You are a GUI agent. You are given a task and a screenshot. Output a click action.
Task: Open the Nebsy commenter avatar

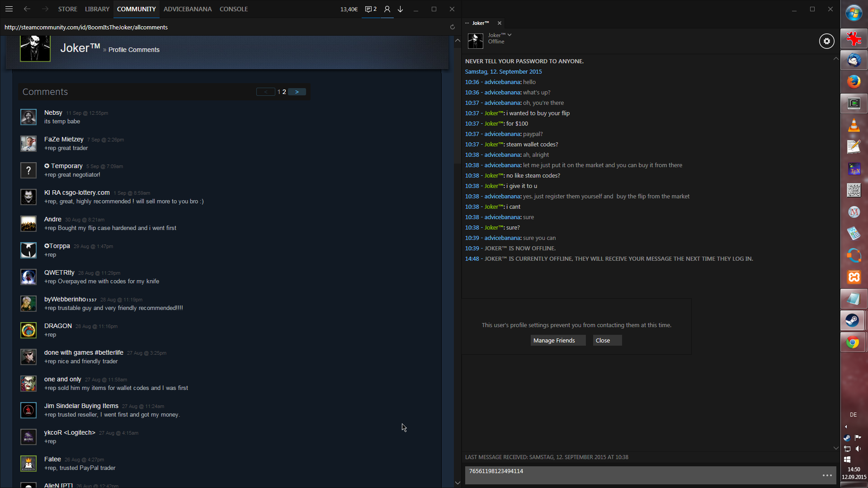tap(28, 117)
